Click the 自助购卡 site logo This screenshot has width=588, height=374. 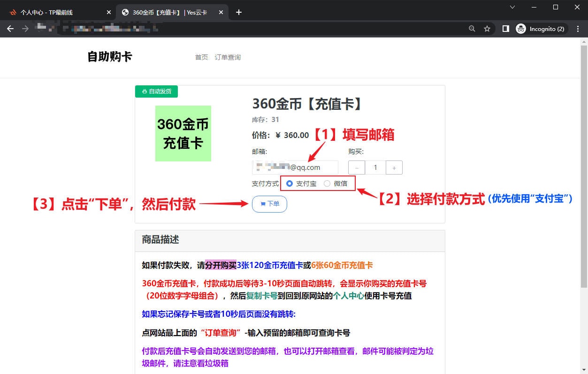click(x=110, y=57)
